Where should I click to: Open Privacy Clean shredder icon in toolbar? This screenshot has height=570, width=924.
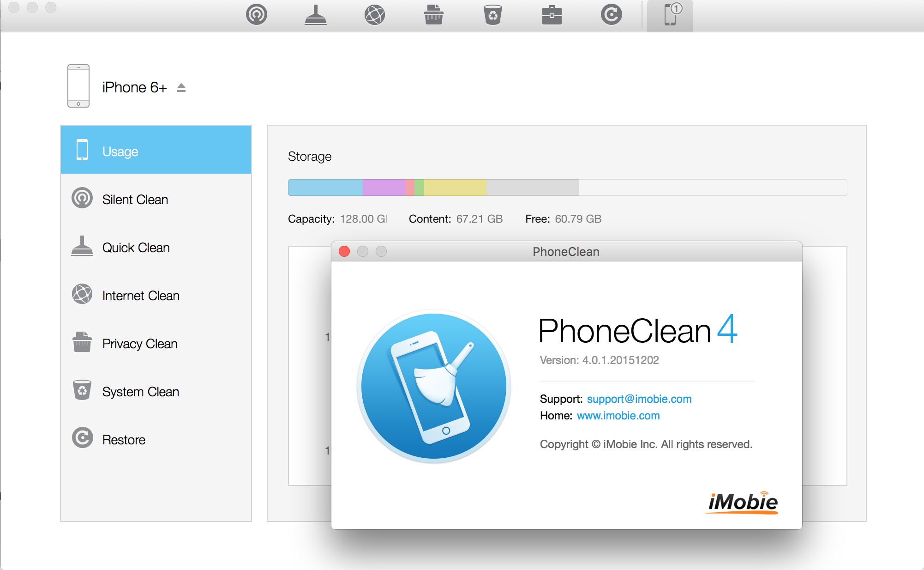point(434,15)
